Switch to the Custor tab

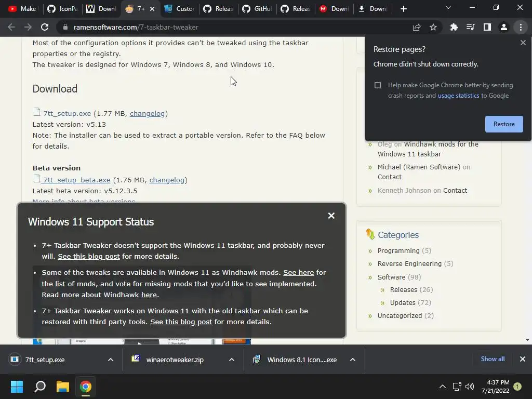179,9
